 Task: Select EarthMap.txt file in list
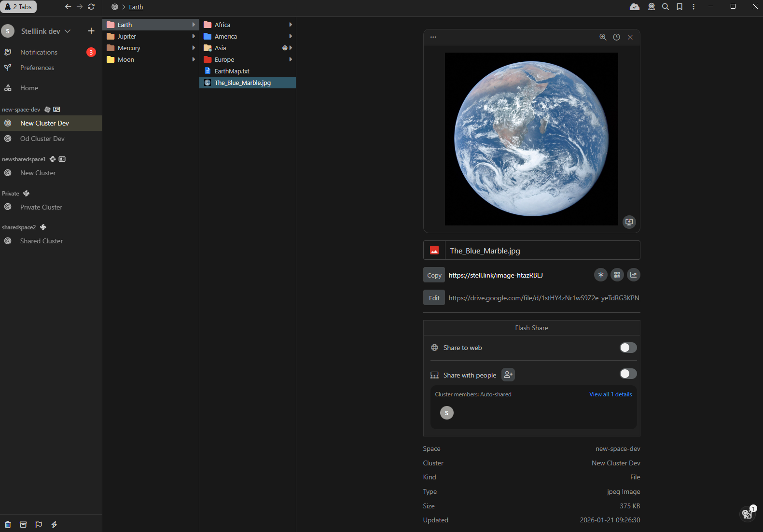click(x=232, y=71)
